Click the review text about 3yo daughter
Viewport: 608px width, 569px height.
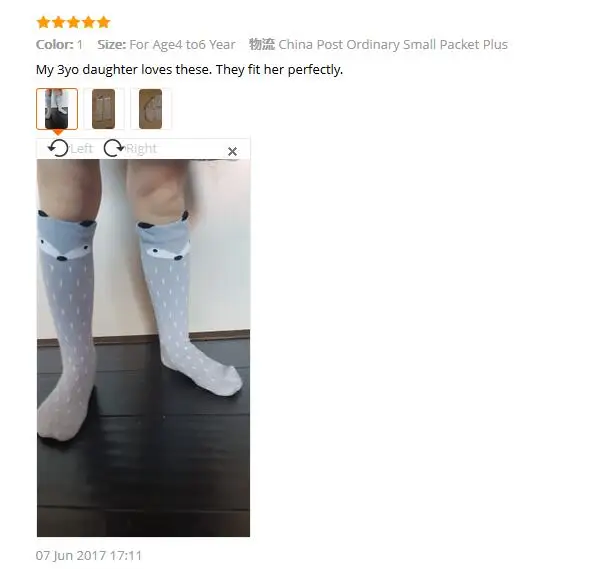coord(189,70)
